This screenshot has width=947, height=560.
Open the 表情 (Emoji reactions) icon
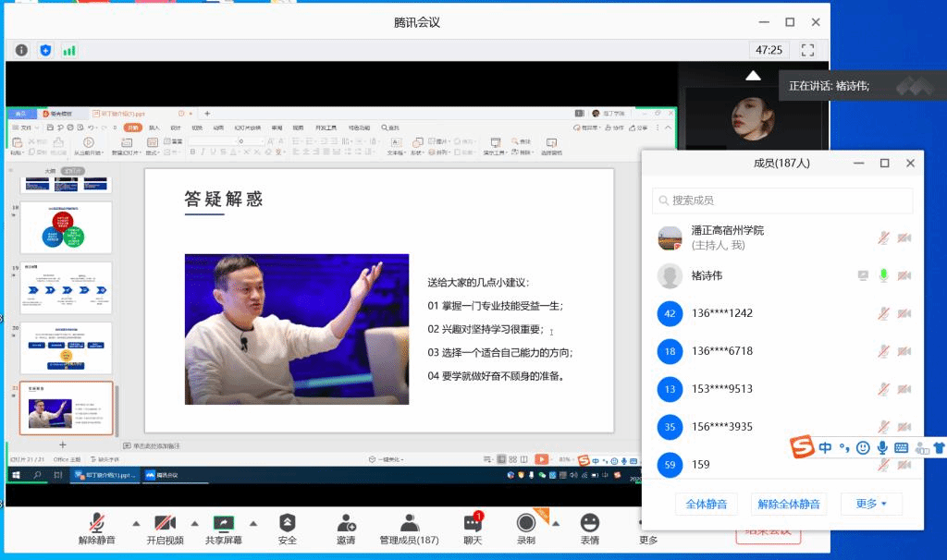pyautogui.click(x=589, y=524)
